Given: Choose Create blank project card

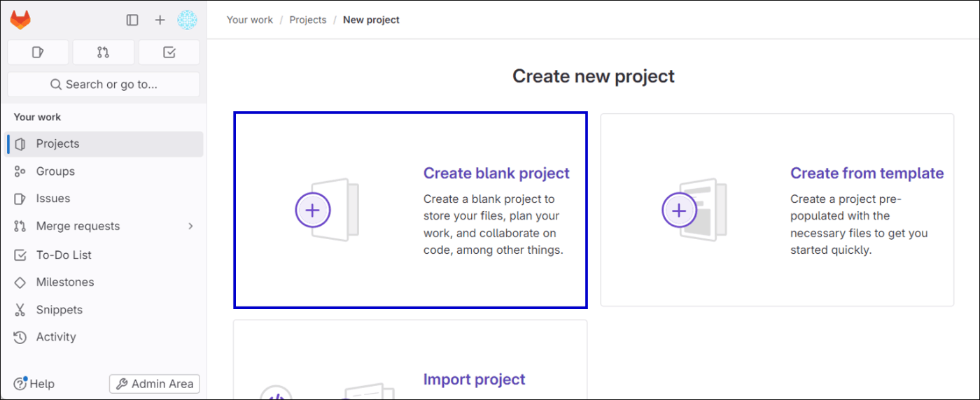Looking at the screenshot, I should coord(410,210).
